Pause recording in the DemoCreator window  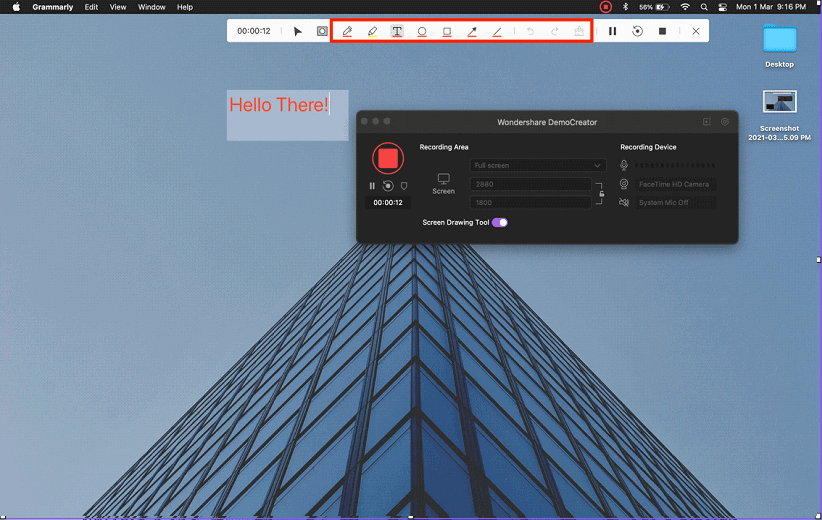(x=372, y=186)
